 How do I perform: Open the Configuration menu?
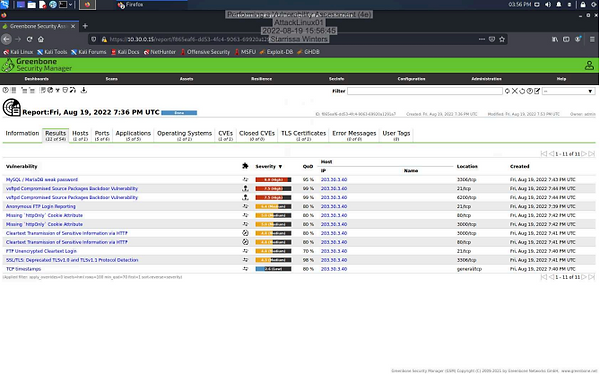(x=411, y=79)
